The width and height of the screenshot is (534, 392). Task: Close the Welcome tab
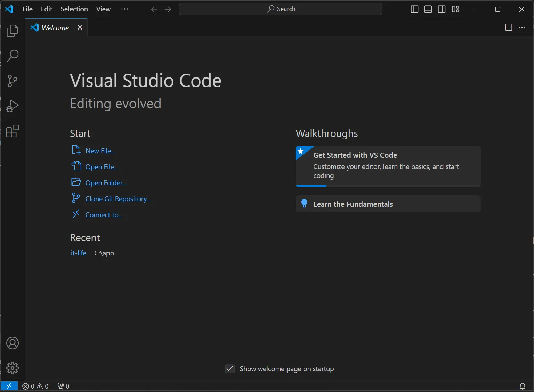80,27
